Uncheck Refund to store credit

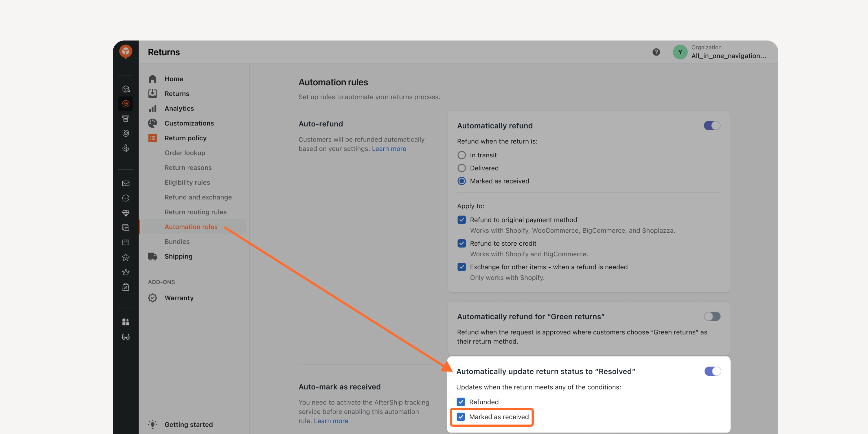point(461,243)
